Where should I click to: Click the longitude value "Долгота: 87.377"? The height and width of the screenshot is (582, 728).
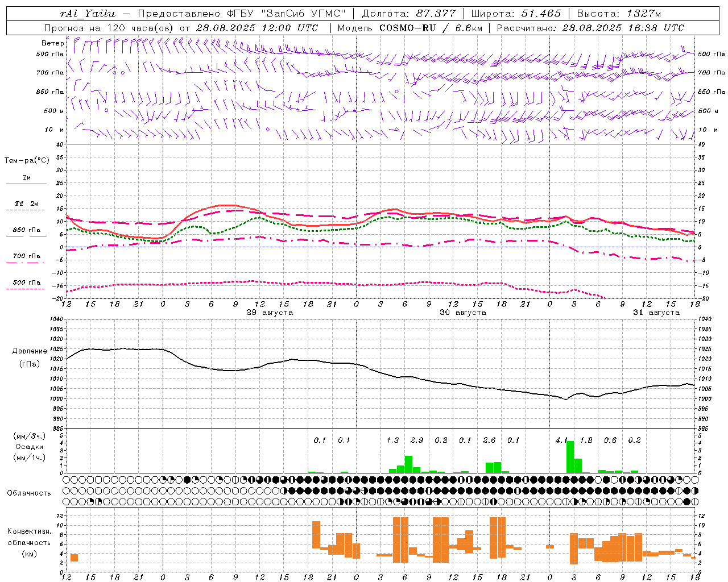(x=408, y=14)
